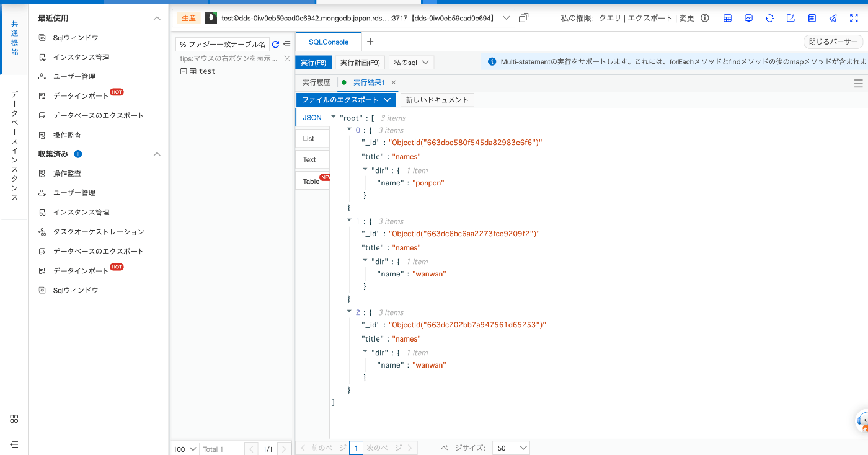Open the ファイルのエクスポート dropdown

pos(346,100)
